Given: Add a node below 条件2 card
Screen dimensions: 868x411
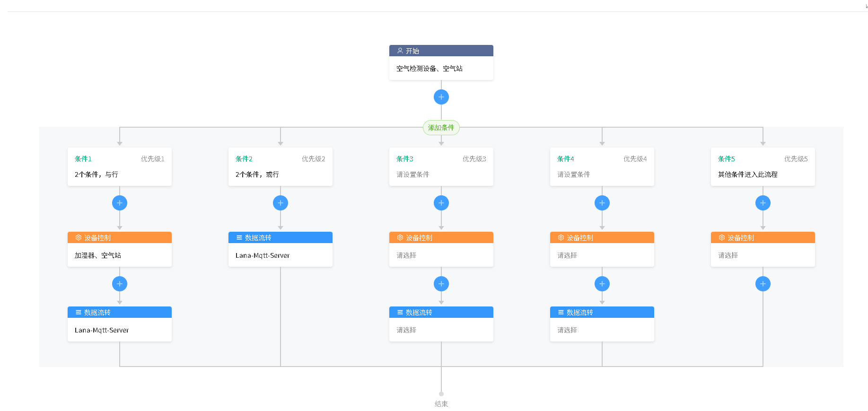Looking at the screenshot, I should 280,203.
